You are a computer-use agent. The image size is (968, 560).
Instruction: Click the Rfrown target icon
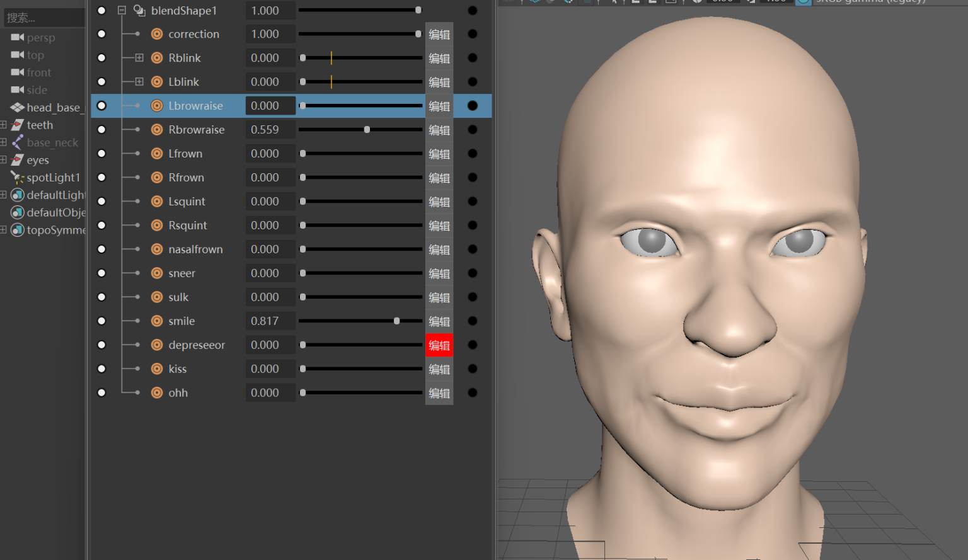tap(157, 178)
